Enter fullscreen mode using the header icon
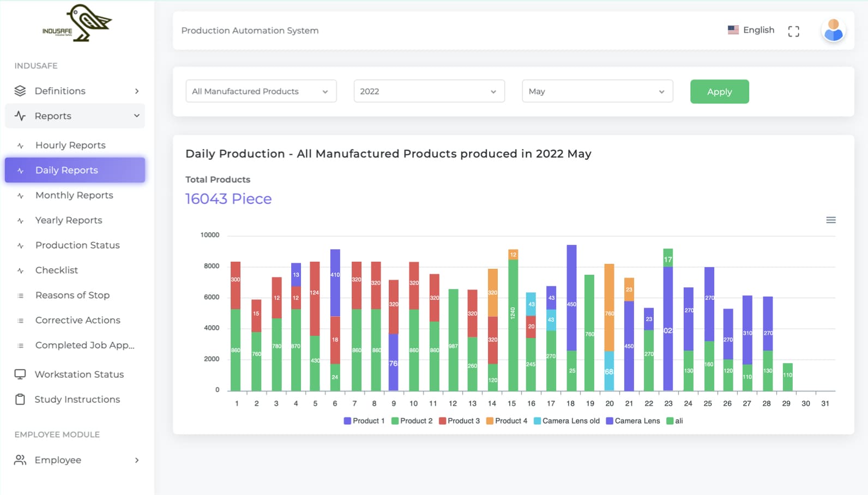The height and width of the screenshot is (495, 868). [793, 31]
